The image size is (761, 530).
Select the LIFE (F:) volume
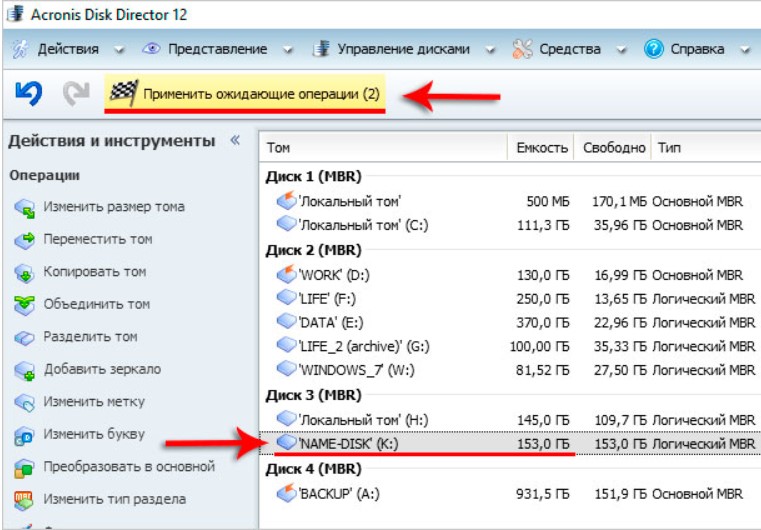511,299
